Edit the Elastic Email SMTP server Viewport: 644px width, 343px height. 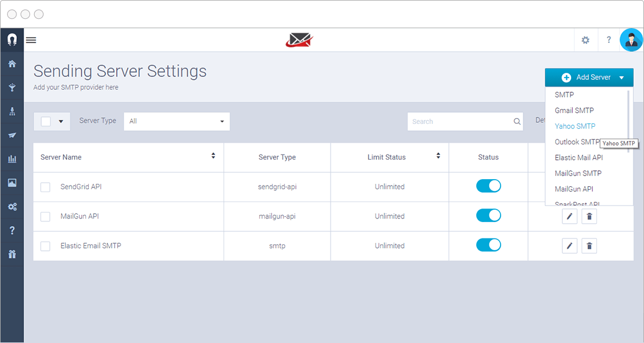[x=569, y=246]
